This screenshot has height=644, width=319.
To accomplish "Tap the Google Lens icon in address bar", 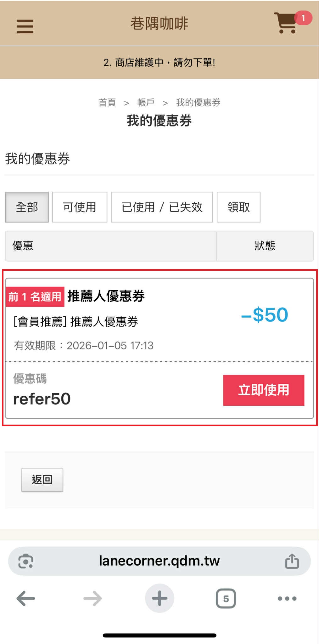I will (26, 561).
